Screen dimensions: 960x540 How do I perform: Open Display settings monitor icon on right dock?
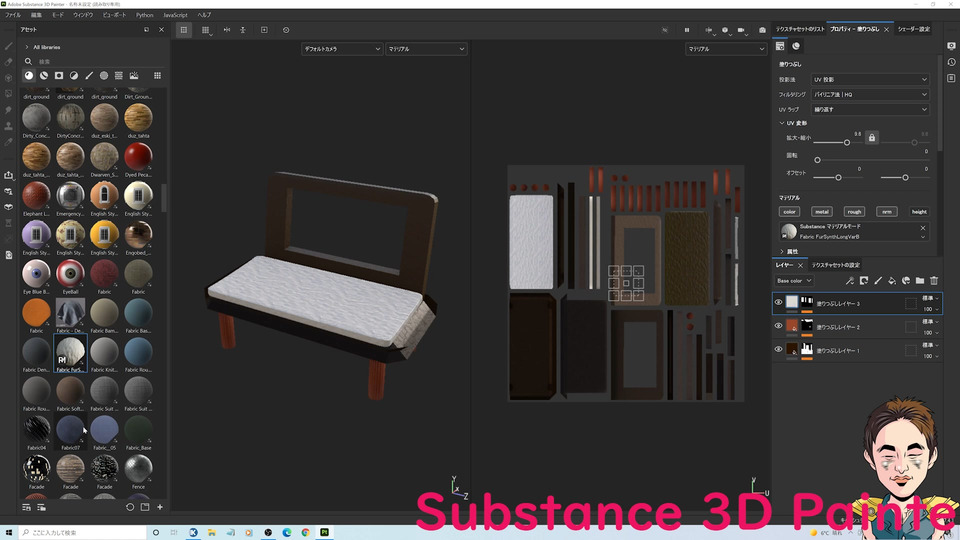pos(951,46)
